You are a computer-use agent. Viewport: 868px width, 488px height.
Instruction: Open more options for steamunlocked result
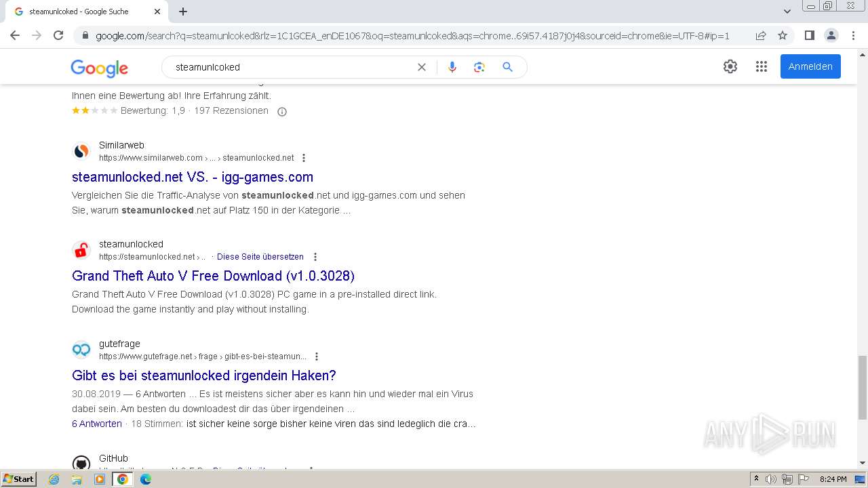(315, 257)
